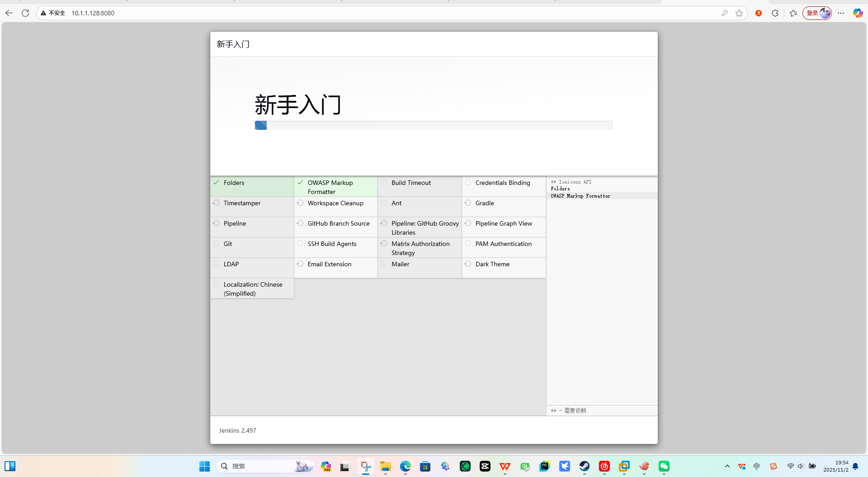Toggle the 中 input language indicator

(757, 466)
